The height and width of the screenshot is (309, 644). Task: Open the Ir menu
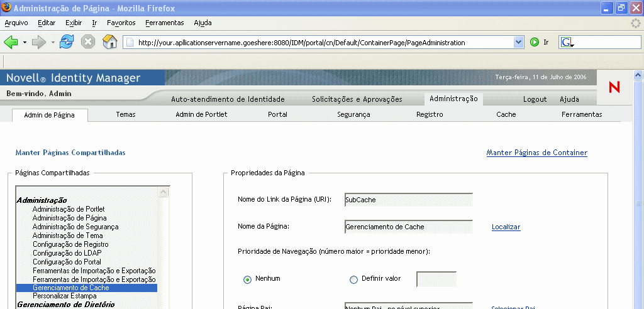[94, 23]
